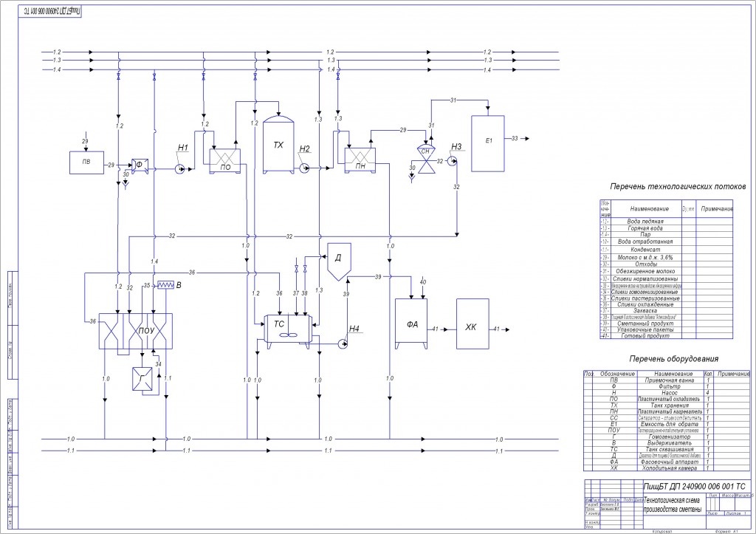The width and height of the screenshot is (756, 534).
Task: Click the rotated drawing code stamp in the top-left corner
Action: click(x=49, y=10)
